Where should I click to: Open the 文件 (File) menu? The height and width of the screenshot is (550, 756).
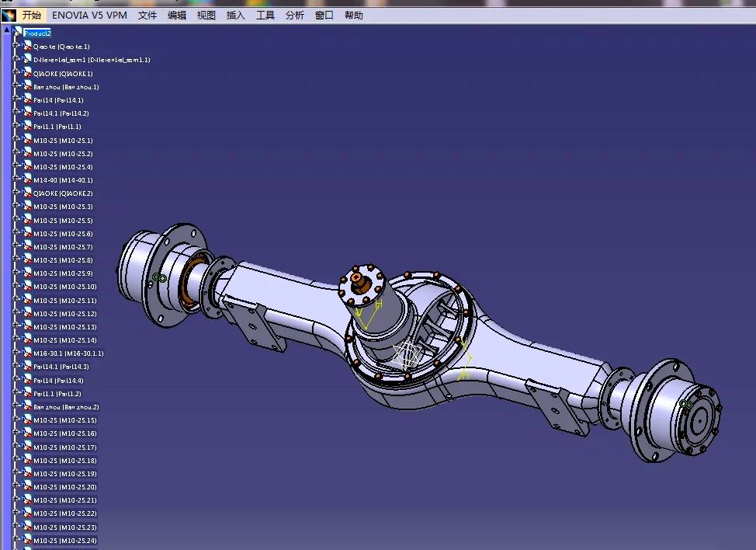(147, 15)
